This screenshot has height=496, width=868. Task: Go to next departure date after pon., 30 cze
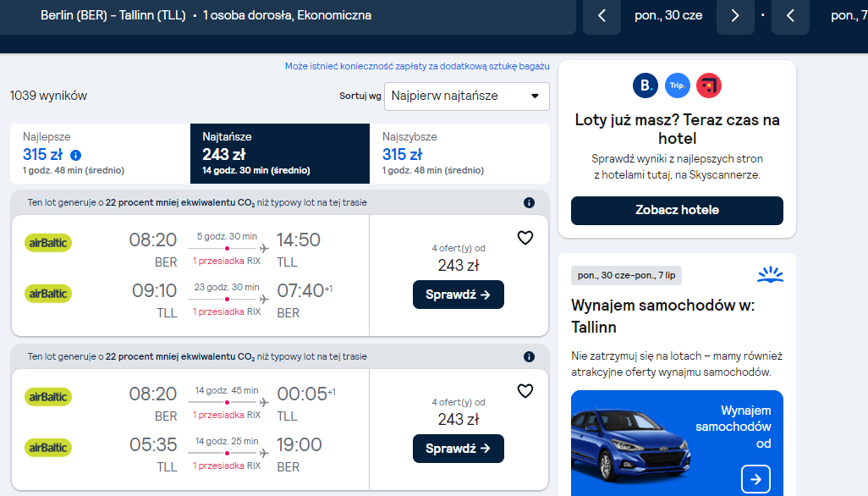click(x=735, y=16)
